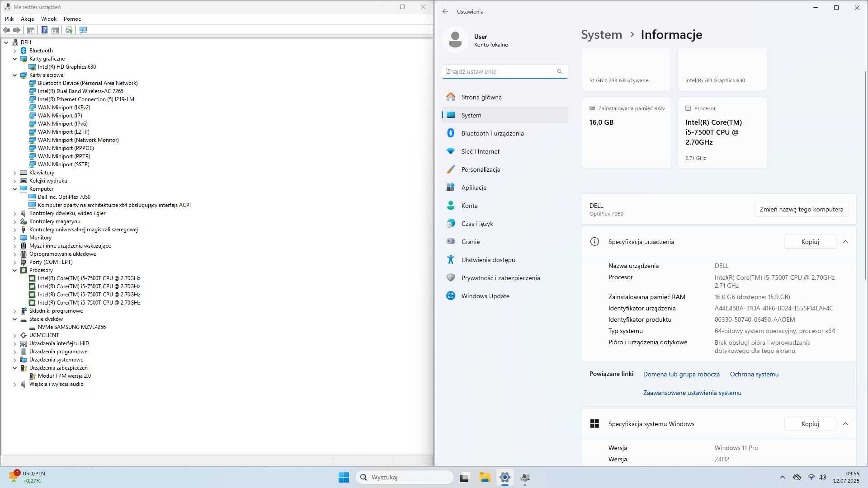Collapse the Specyfikacja urządzenia section chevron
868x488 pixels.
(x=845, y=242)
